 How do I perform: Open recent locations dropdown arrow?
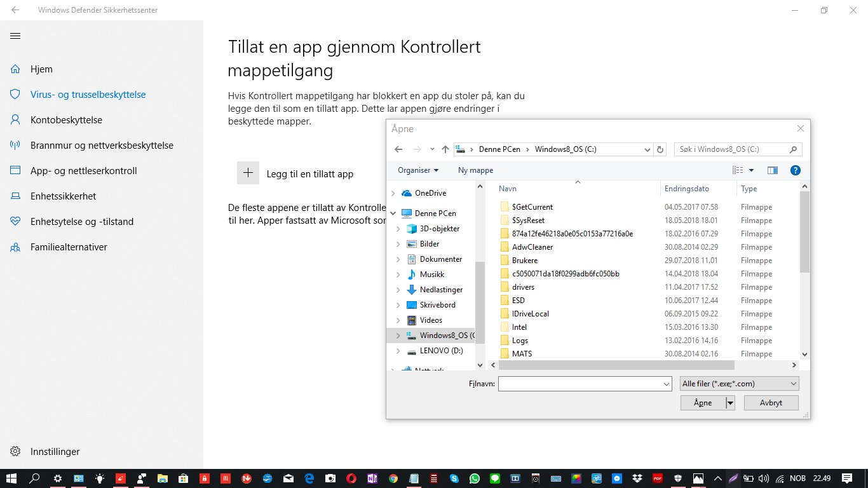[432, 149]
